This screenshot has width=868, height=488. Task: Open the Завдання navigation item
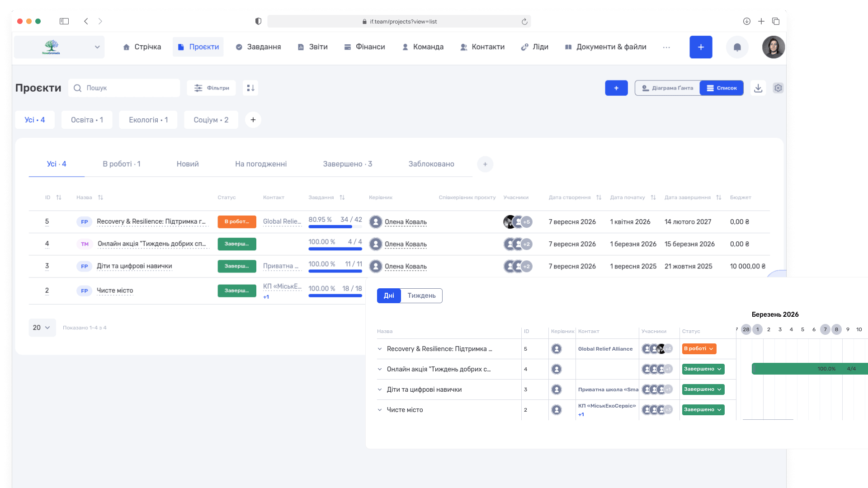(258, 47)
